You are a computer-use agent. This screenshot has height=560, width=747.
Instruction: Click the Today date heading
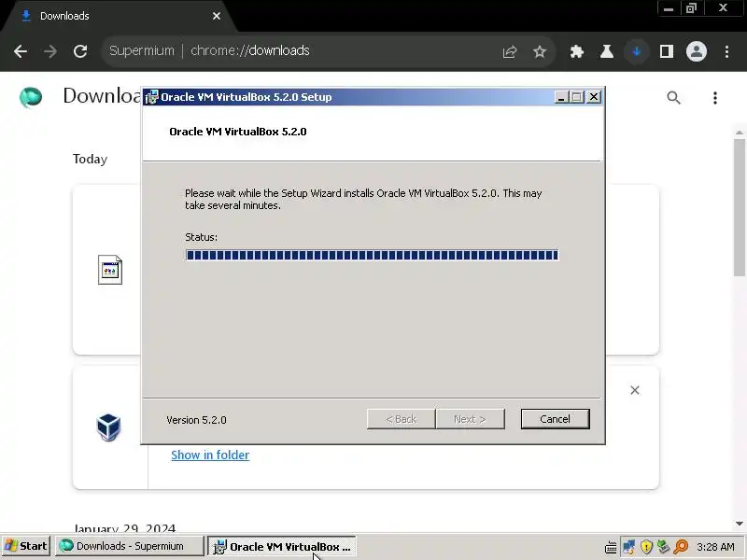point(90,159)
